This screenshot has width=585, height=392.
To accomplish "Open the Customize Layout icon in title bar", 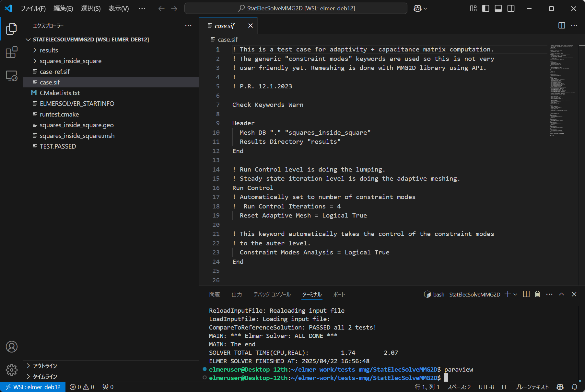I will click(x=473, y=8).
